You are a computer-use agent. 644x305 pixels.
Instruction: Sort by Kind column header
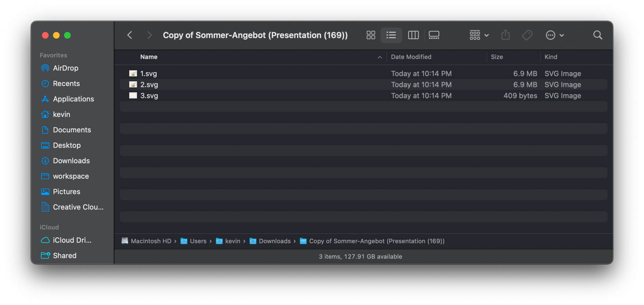(x=551, y=57)
